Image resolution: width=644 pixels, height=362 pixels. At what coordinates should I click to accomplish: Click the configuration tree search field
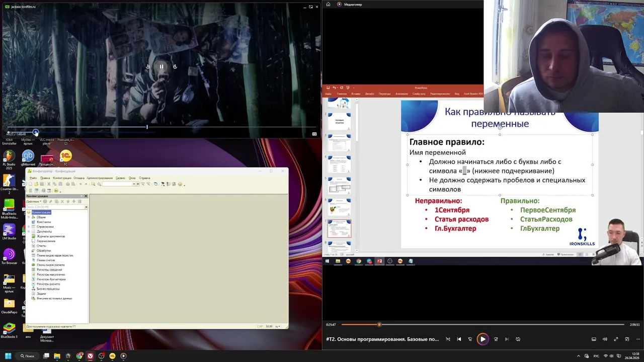(55, 207)
